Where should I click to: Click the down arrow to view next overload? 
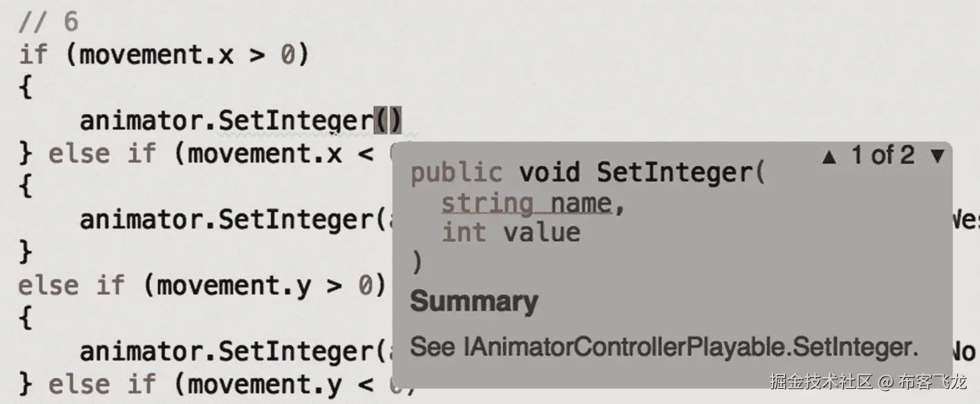point(939,156)
